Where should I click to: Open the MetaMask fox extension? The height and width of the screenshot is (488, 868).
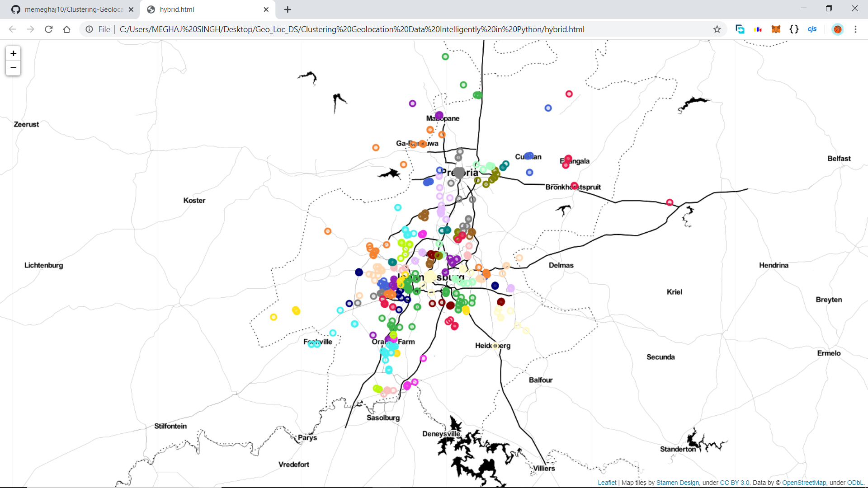[x=776, y=29]
